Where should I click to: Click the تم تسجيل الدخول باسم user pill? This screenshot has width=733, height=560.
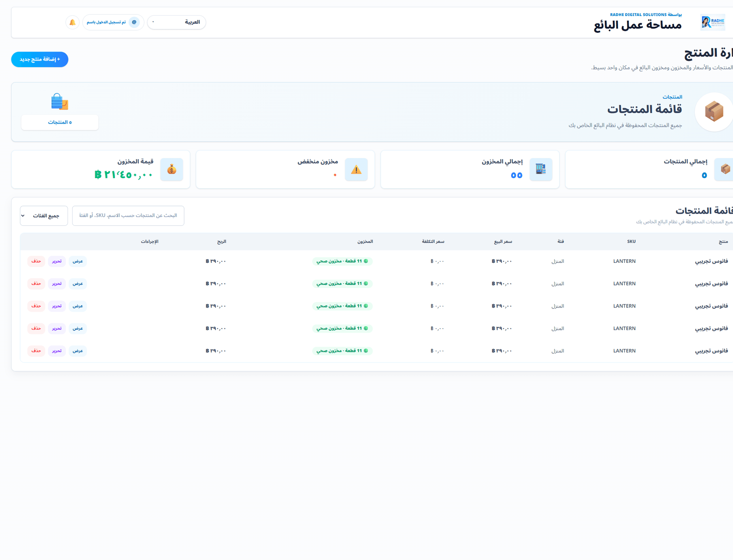click(113, 23)
